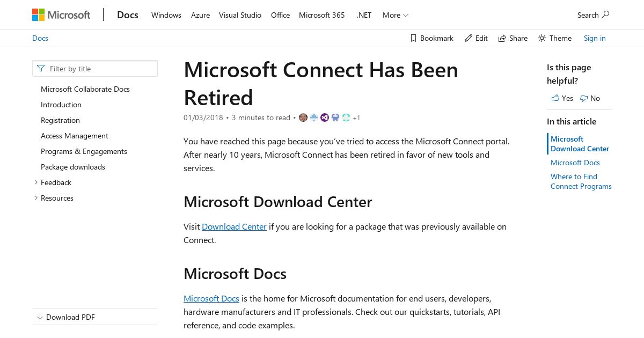This screenshot has height=338, width=644.
Task: Click the thumbs-down No button
Action: point(590,98)
